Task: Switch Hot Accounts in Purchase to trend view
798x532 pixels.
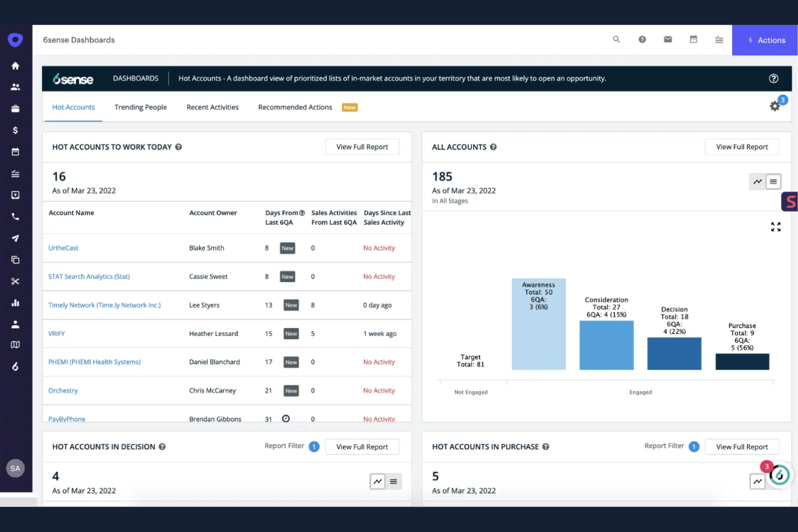Action: [x=757, y=481]
